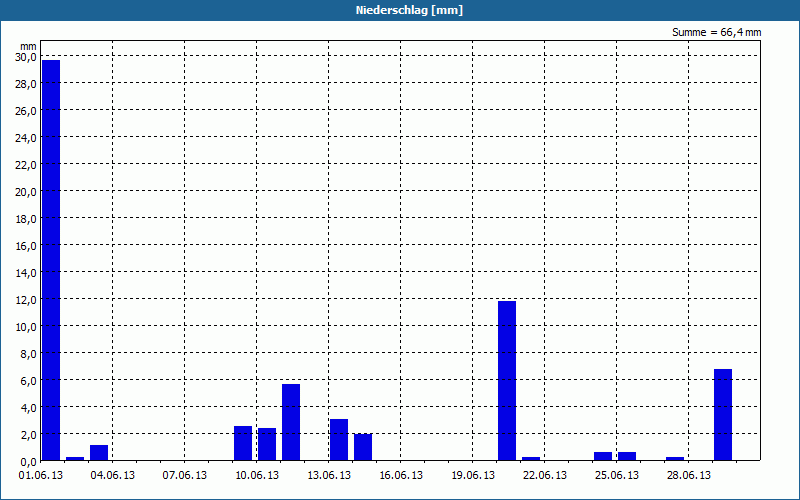Select the roughly 1 mm bar for 03.06.13
800x500 pixels.
(x=99, y=453)
